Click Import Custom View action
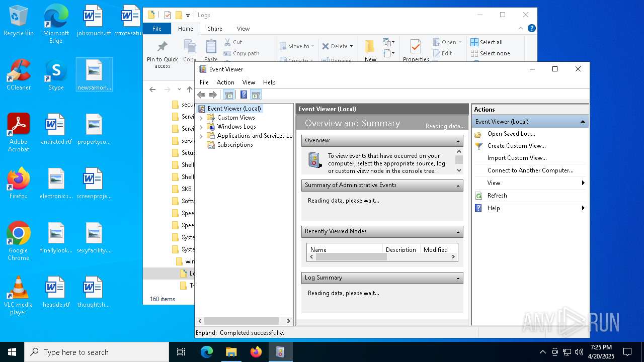Screen dimensions: 644x362 coord(517,158)
